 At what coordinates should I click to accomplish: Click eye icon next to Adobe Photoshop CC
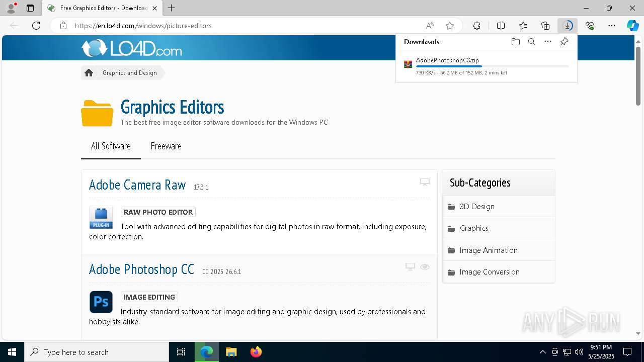[x=425, y=266]
